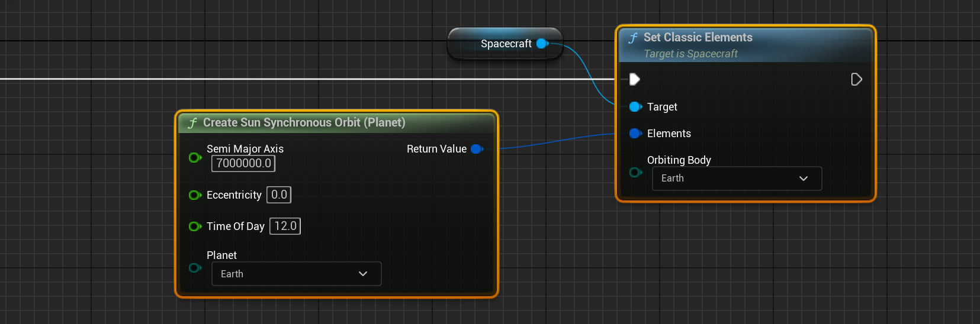Click the Orbiting Body input pin
This screenshot has height=324, width=980.
point(635,173)
